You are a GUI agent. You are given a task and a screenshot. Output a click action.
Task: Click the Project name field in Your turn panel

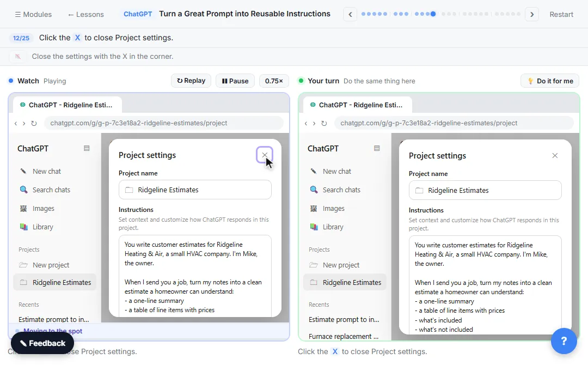(485, 191)
